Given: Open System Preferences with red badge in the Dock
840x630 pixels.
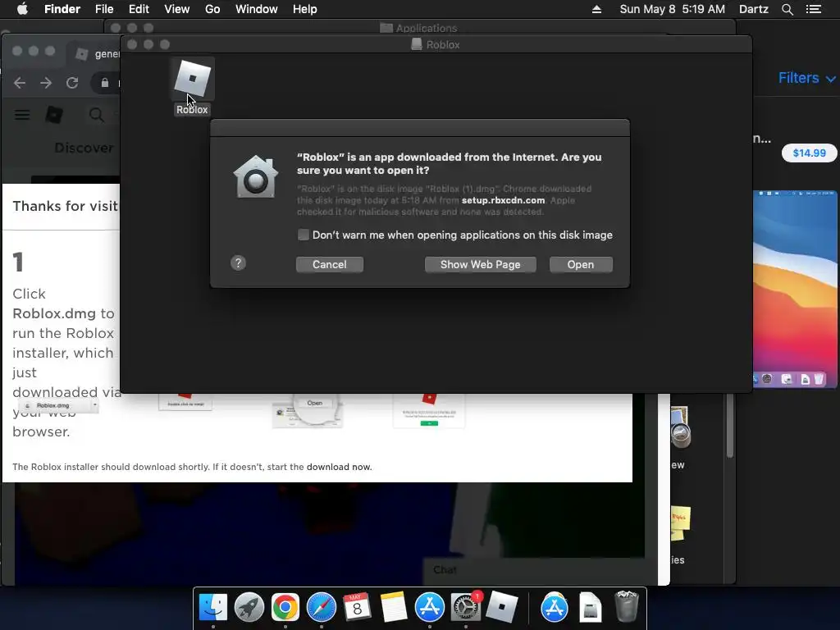Looking at the screenshot, I should coord(465,608).
